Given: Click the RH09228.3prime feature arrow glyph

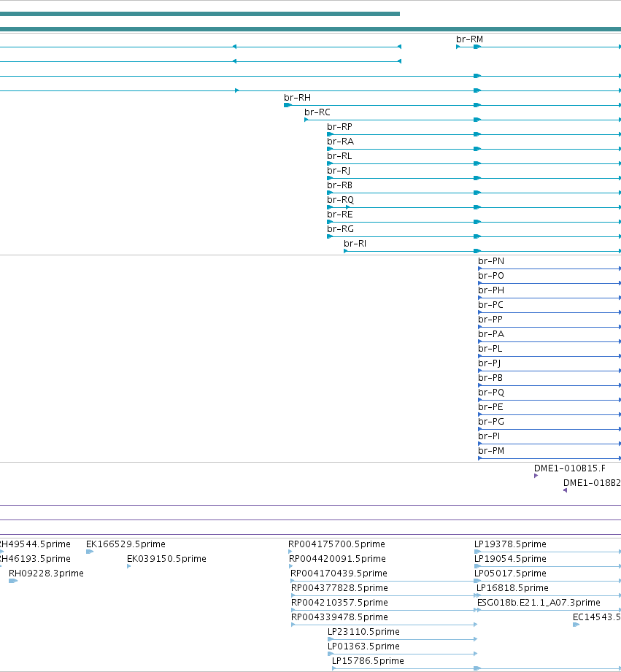Looking at the screenshot, I should tap(13, 581).
